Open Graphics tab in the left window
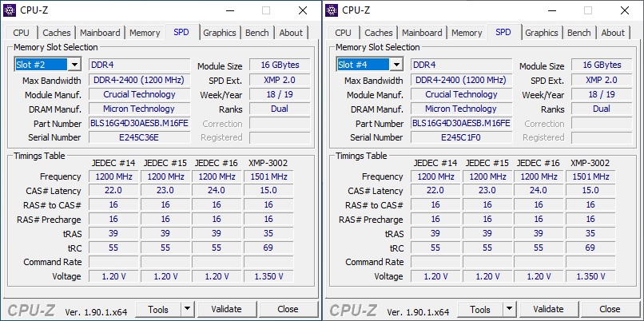644x321 pixels. tap(220, 33)
